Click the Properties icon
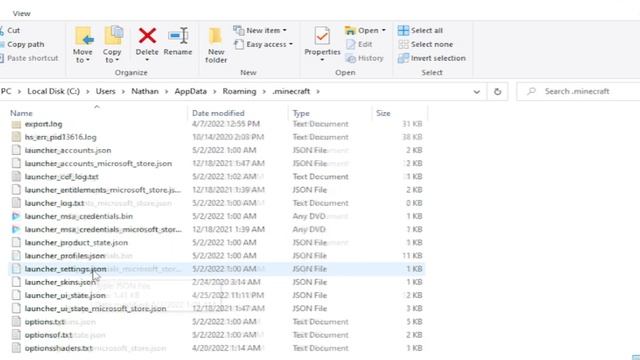The width and height of the screenshot is (640, 360). [322, 36]
